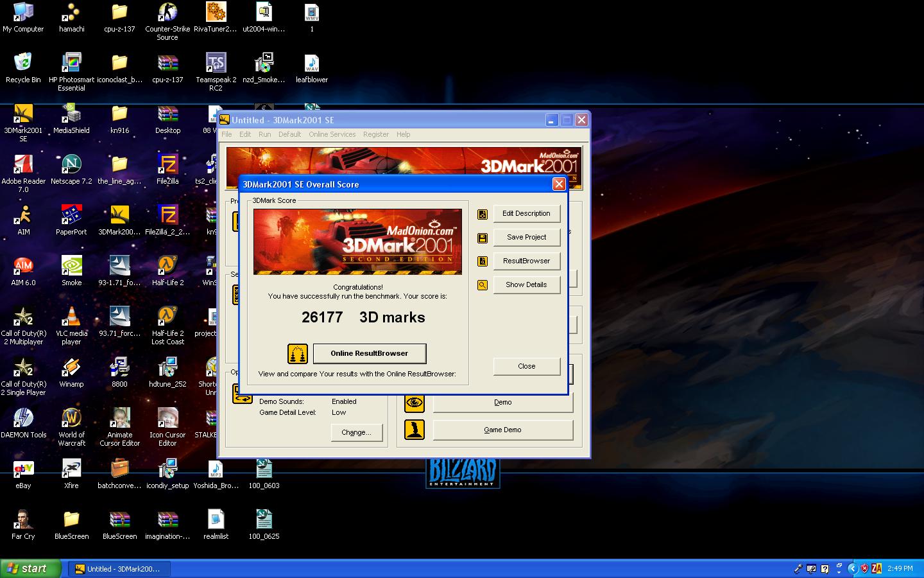
Task: Click the Change... options button
Action: tap(356, 432)
